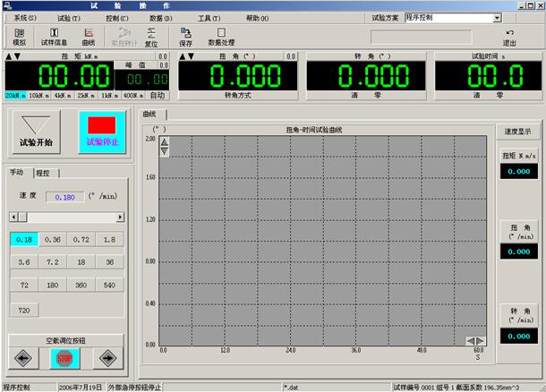Switch to the 程控 tab
Screen dimensions: 546x392
coord(43,173)
